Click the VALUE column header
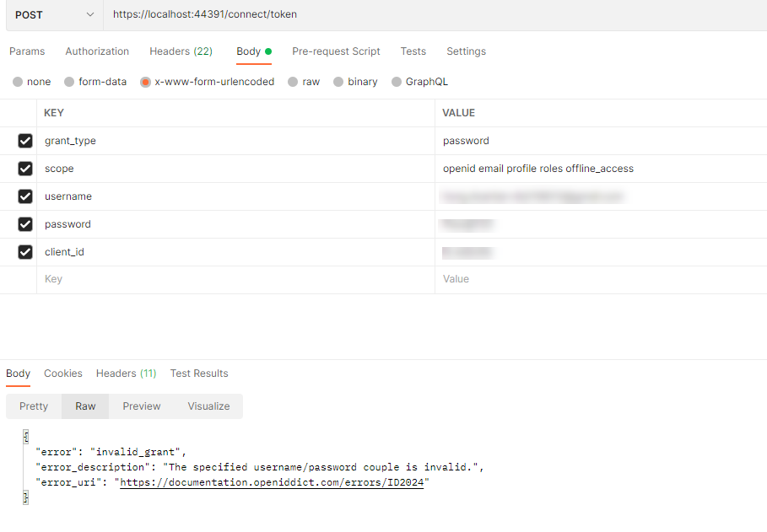This screenshot has width=767, height=532. click(458, 113)
